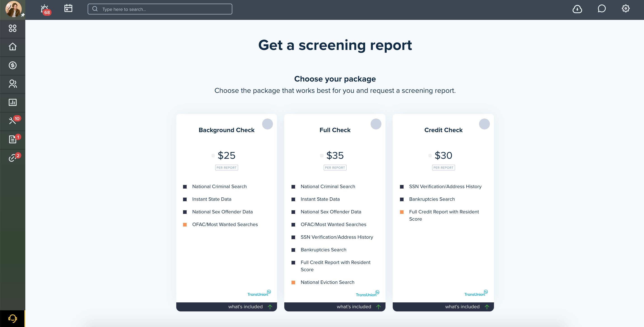644x327 pixels.
Task: Click PER REPORT tag under $35
Action: tap(335, 168)
